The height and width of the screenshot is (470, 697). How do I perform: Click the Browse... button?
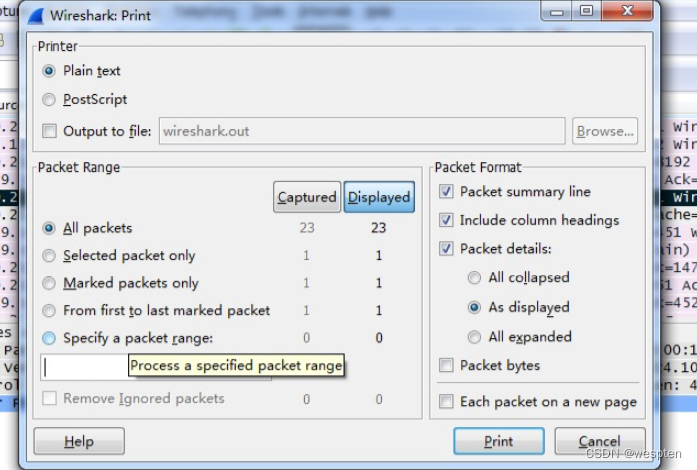605,131
